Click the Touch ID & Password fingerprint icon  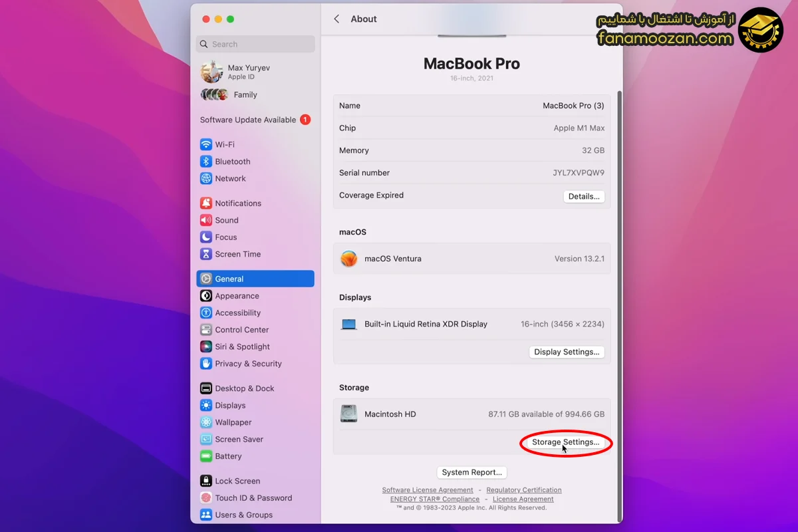(206, 497)
